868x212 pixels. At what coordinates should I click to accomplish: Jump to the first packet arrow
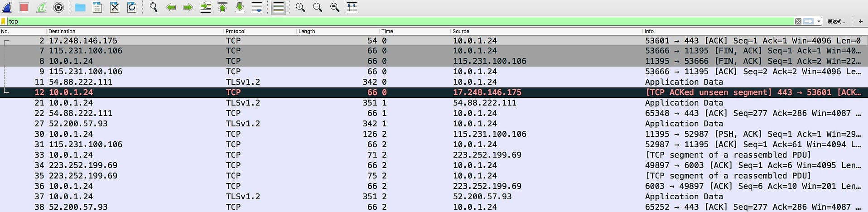(x=222, y=7)
